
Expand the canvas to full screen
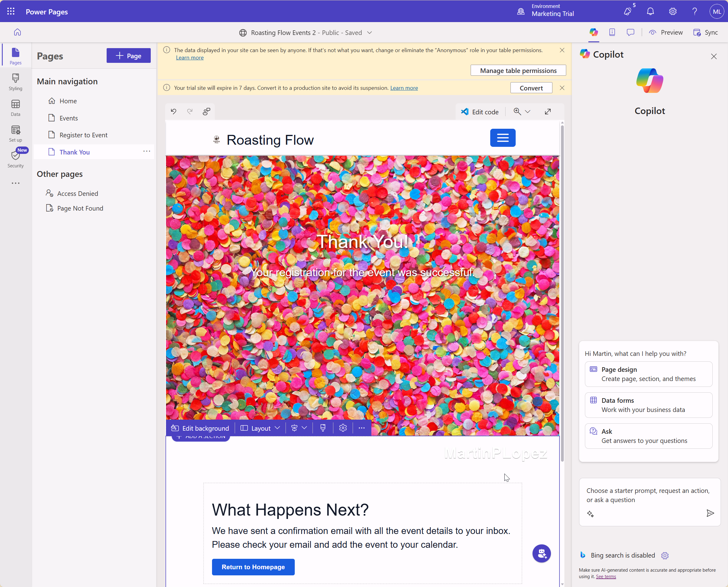pyautogui.click(x=548, y=111)
